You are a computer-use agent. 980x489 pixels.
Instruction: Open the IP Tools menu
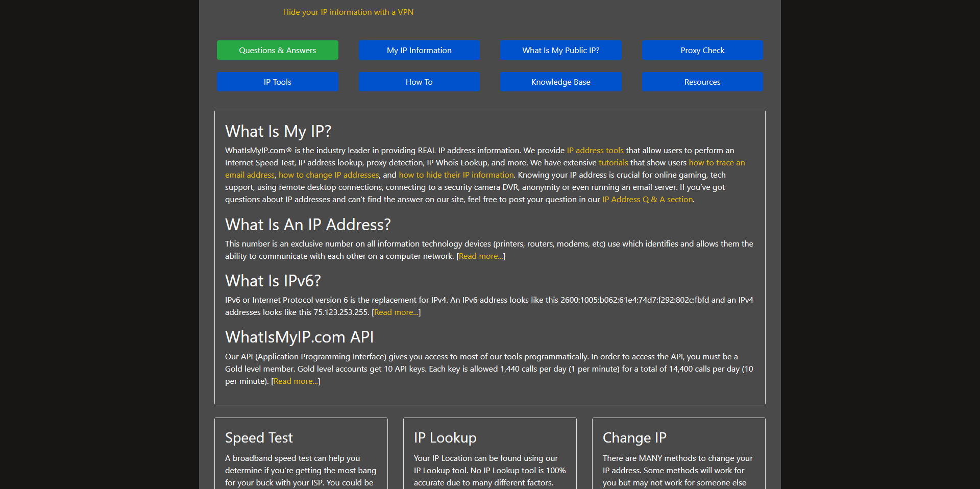(277, 82)
